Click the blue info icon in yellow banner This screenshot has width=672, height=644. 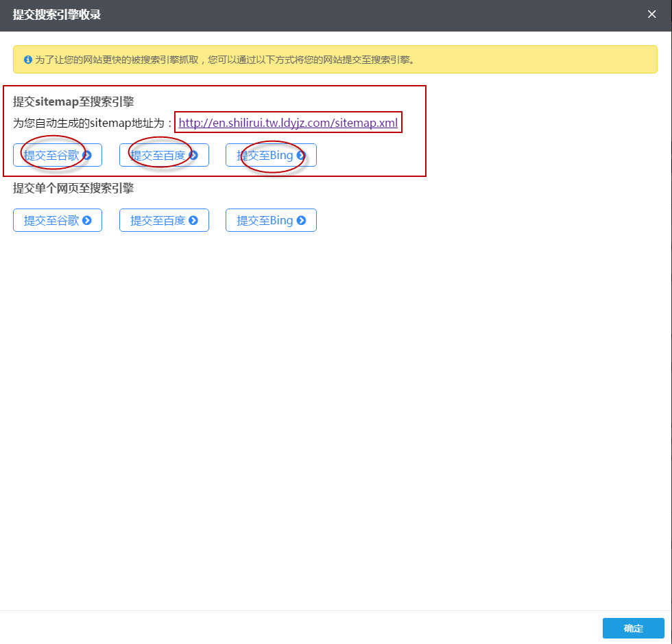28,60
